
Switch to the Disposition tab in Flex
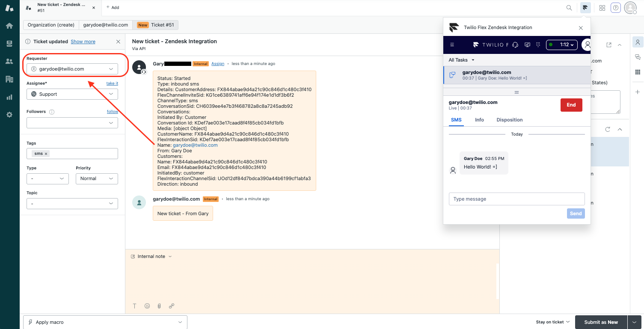(510, 120)
